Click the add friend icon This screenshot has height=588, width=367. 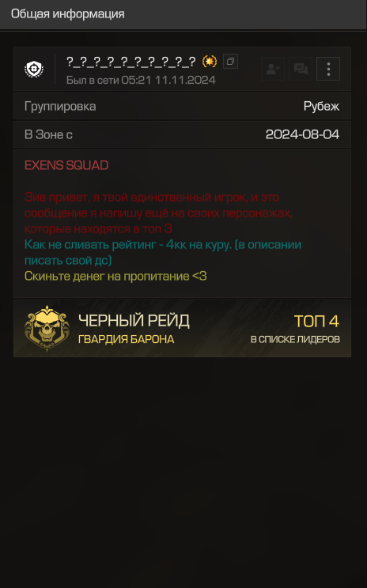click(x=273, y=69)
